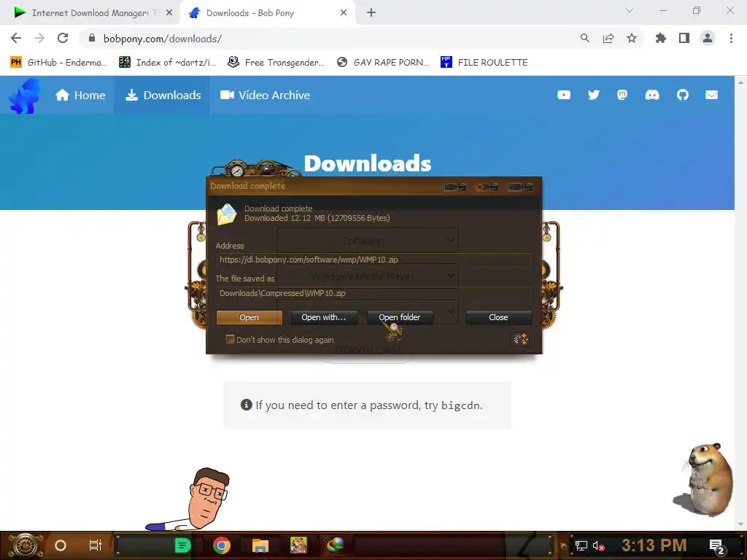Join the Discord server link

click(x=652, y=96)
